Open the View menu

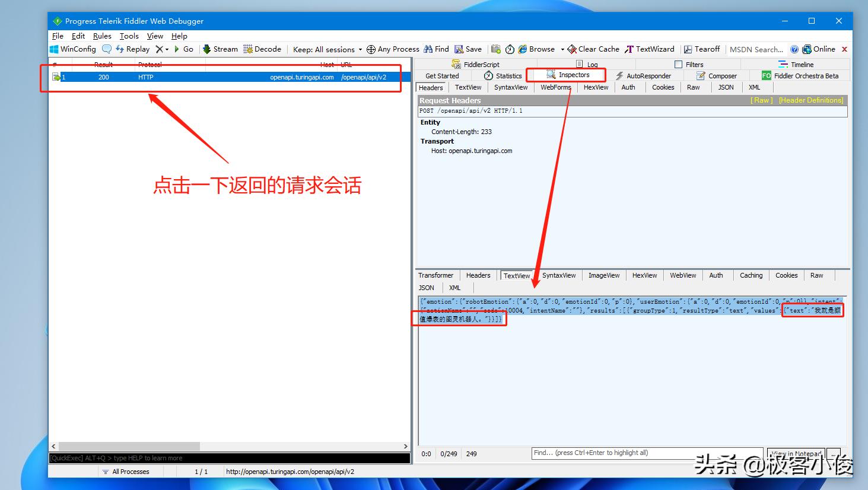(x=155, y=36)
